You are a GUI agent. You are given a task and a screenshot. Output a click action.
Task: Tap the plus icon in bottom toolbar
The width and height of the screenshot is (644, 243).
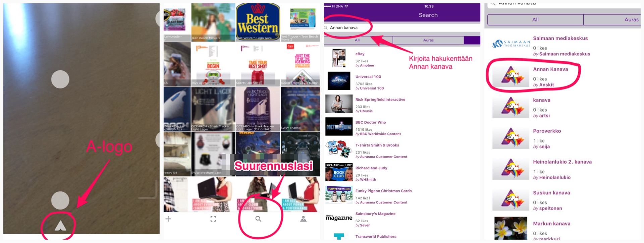coord(168,219)
